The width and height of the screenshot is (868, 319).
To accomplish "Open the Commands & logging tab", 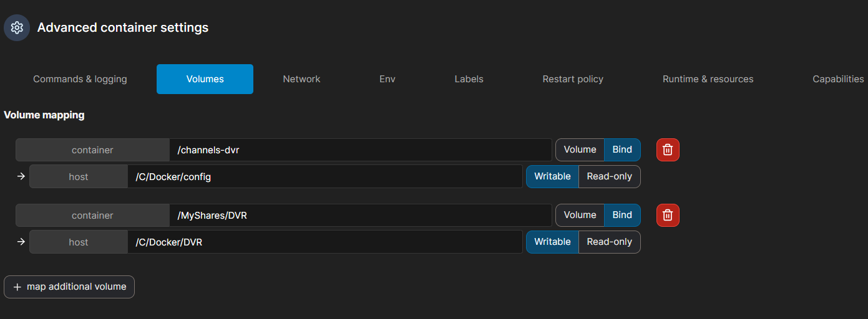I will click(x=80, y=79).
